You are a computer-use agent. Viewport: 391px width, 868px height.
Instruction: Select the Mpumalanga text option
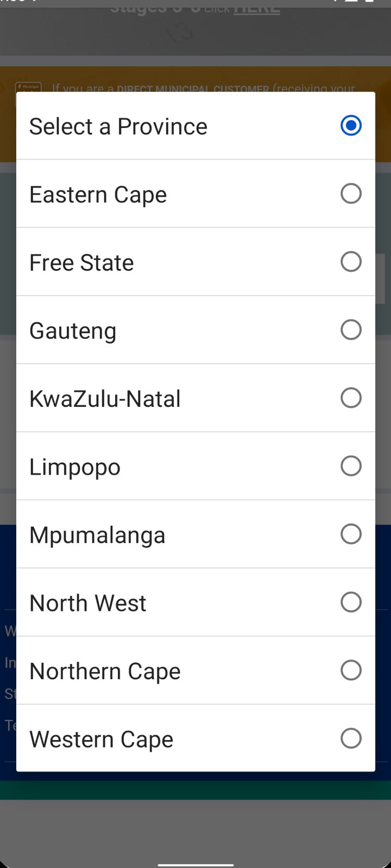[x=97, y=535]
